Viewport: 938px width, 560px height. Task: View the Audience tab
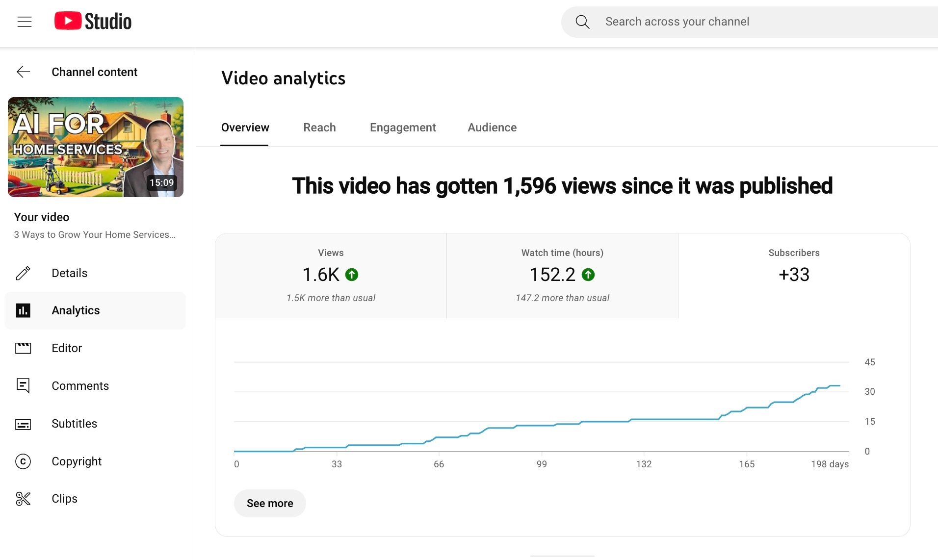(492, 127)
